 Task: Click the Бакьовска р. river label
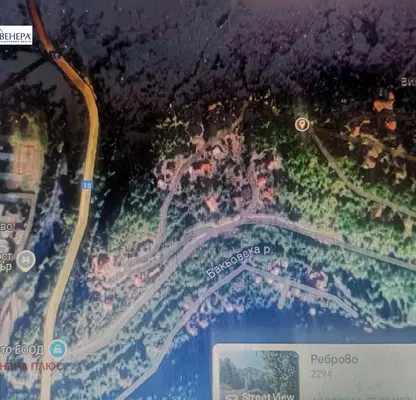[x=239, y=262]
